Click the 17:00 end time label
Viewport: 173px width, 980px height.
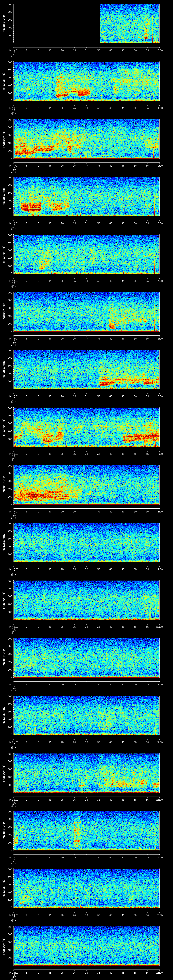[x=160, y=454]
